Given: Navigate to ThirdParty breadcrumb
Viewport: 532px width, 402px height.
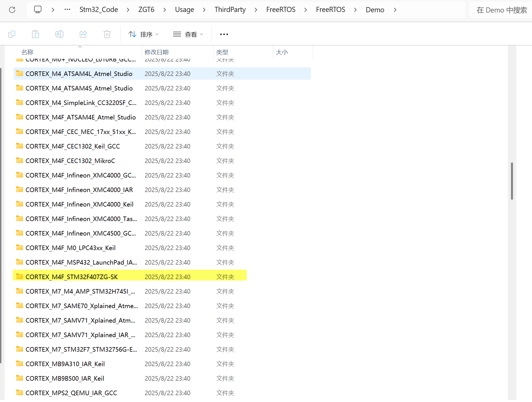Looking at the screenshot, I should point(230,10).
